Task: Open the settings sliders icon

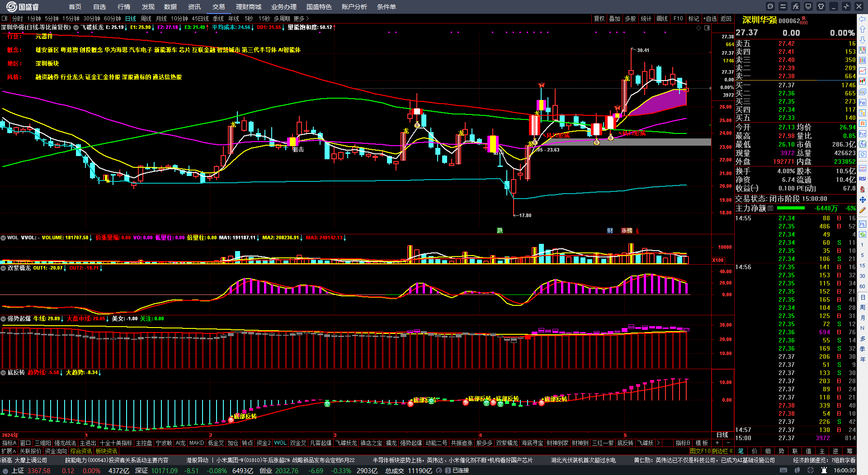Action: tap(783, 6)
